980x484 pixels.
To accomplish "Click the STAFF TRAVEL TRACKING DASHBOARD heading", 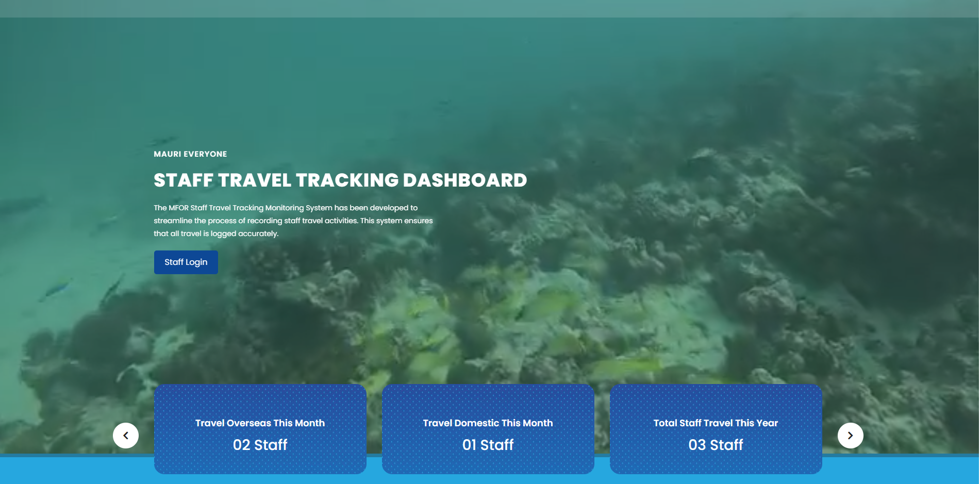I will coord(340,180).
